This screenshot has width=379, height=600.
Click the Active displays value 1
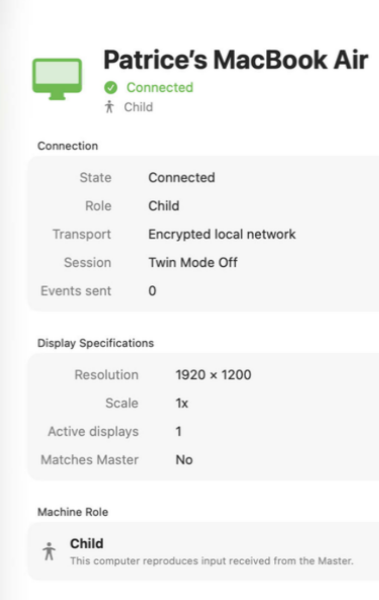pos(178,431)
